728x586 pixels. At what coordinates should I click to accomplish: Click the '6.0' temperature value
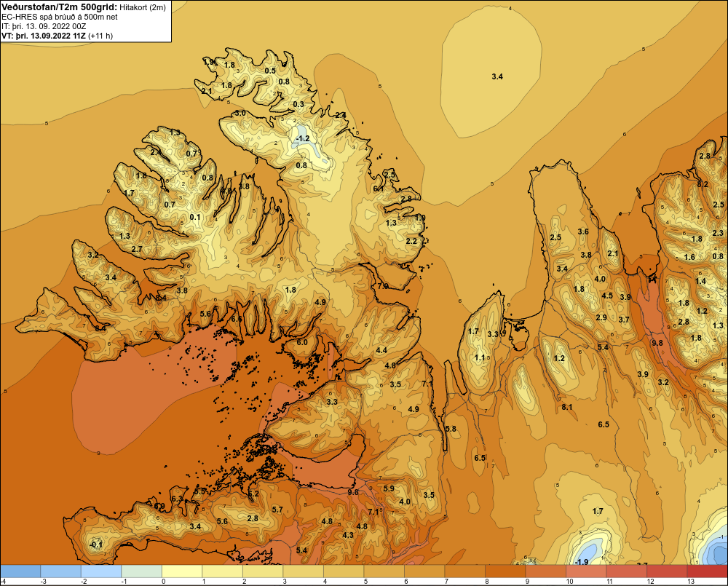(302, 342)
